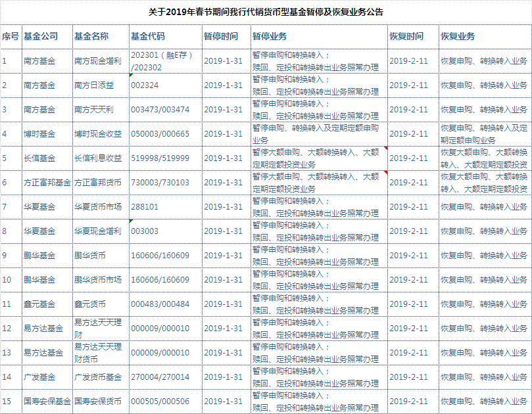This screenshot has width=532, height=414.
Task: Click the red comment marker in row 5
Action: coord(385,148)
